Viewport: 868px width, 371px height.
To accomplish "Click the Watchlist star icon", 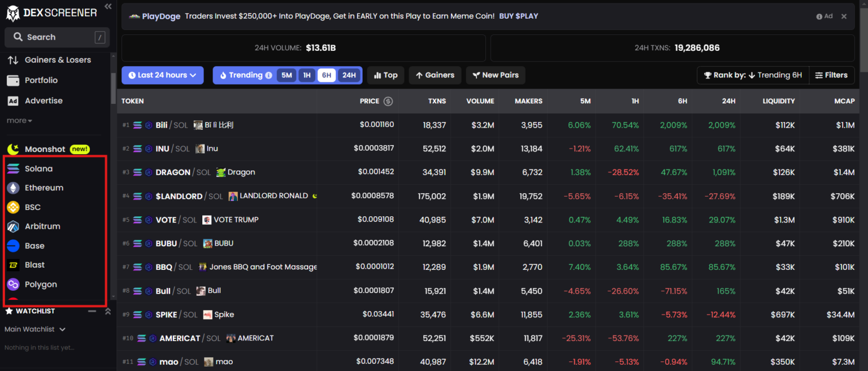I will pos(9,311).
